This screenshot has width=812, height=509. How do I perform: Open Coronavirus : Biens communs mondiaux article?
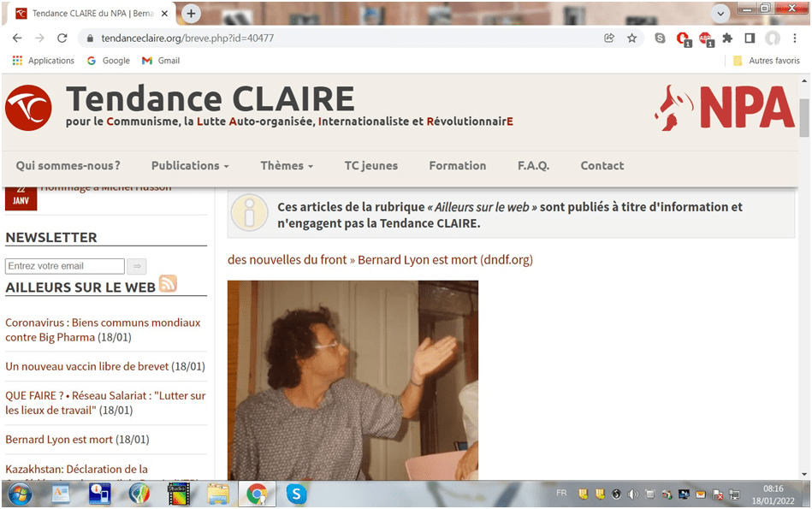click(x=103, y=330)
